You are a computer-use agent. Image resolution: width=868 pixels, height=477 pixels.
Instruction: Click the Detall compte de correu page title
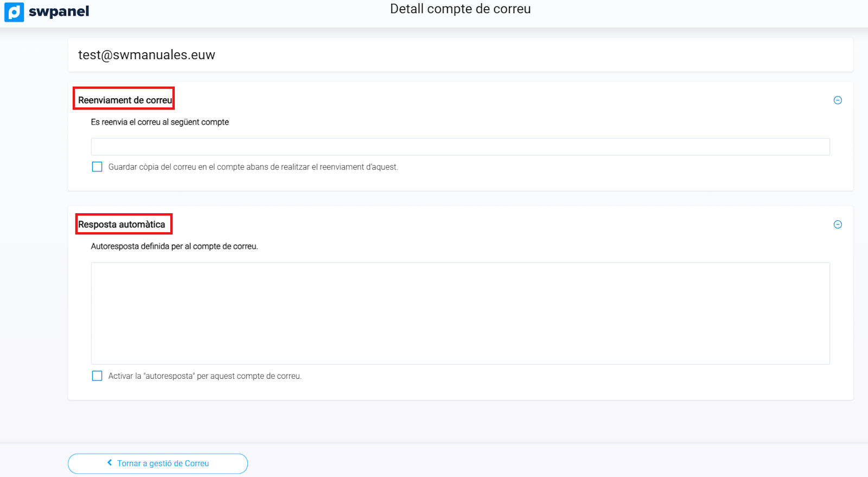(x=460, y=9)
